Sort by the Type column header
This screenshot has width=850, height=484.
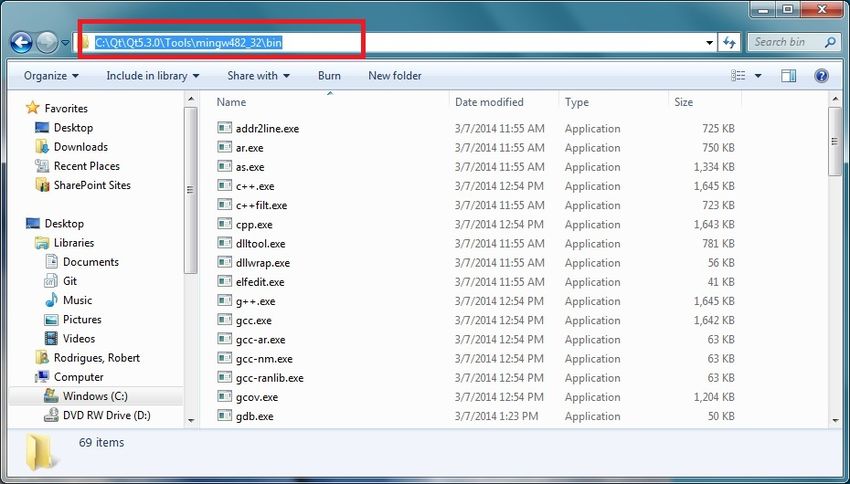pyautogui.click(x=576, y=102)
